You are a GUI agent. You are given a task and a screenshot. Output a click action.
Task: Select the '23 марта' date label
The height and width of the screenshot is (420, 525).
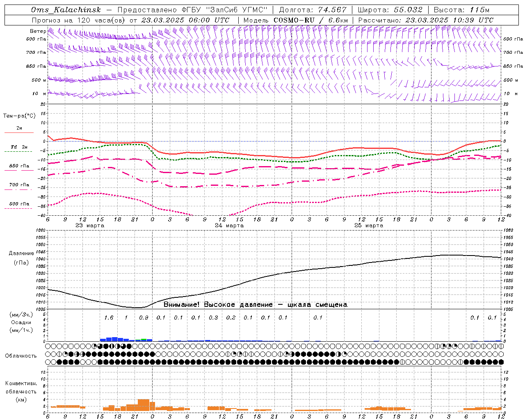pos(90,226)
